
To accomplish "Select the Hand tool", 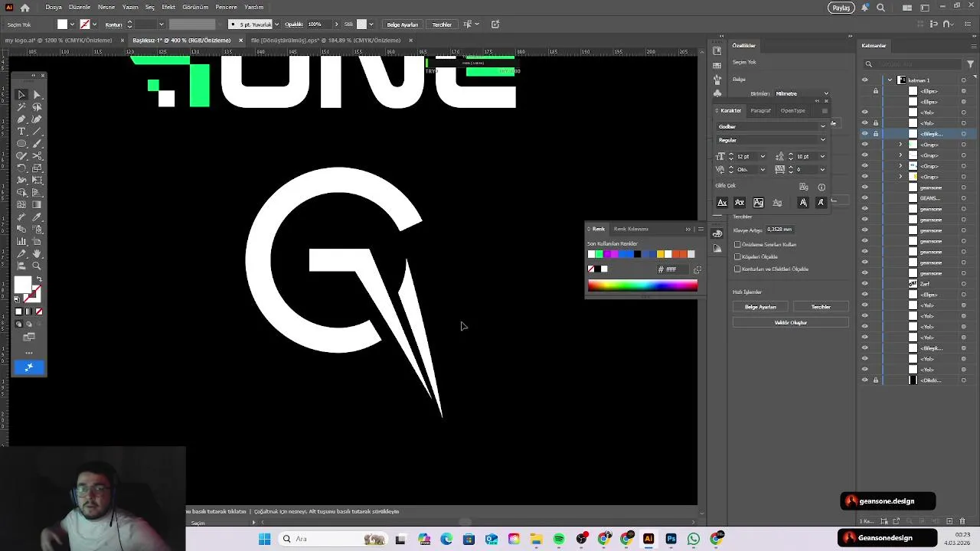I will click(37, 253).
